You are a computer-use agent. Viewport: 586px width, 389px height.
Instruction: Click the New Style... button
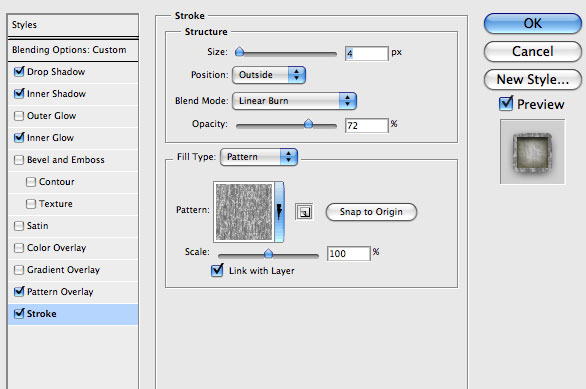click(x=533, y=80)
